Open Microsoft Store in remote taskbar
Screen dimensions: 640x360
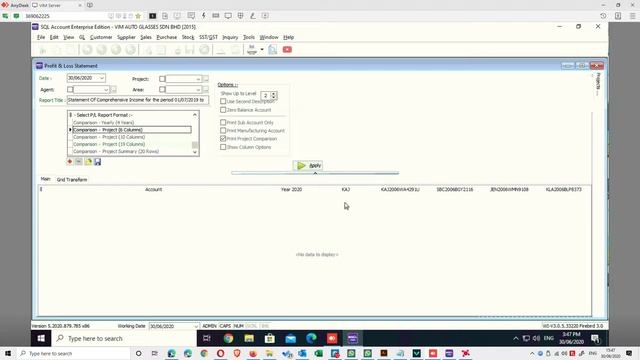click(269, 338)
